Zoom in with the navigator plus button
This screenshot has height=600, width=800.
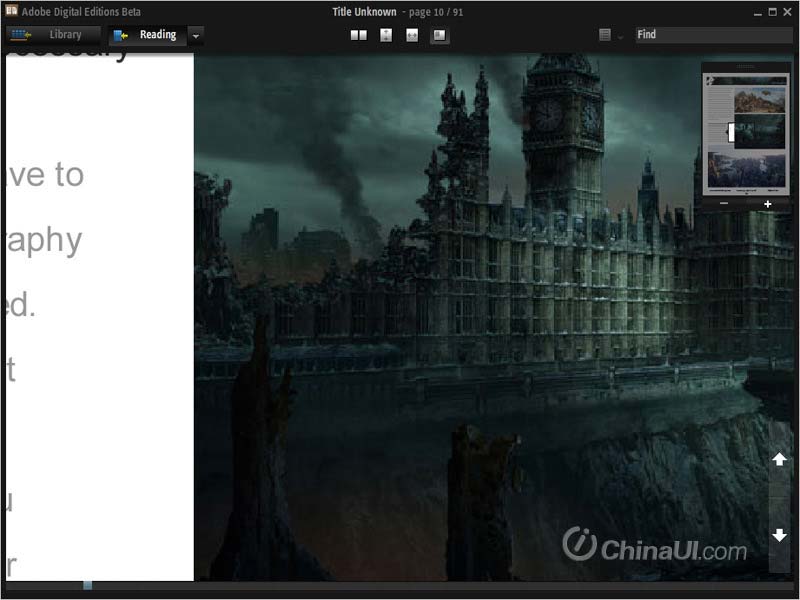[767, 204]
